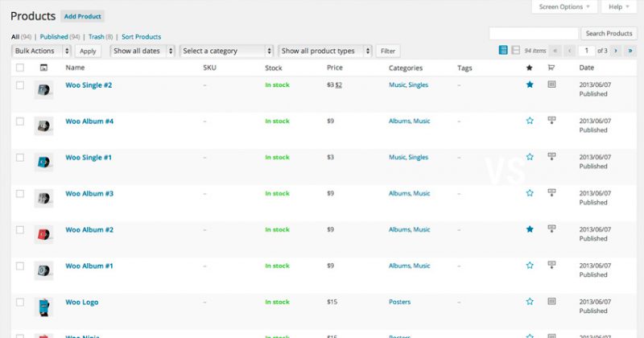
Task: Click the Add Product button
Action: click(x=83, y=16)
